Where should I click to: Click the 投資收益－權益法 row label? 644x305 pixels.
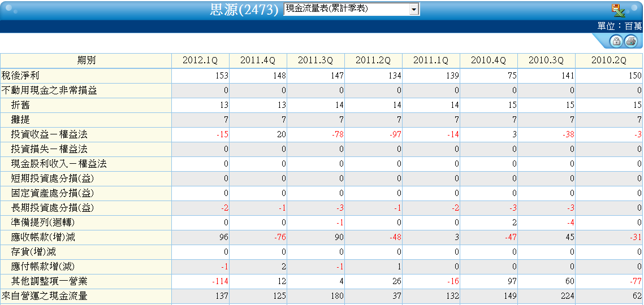pos(49,134)
